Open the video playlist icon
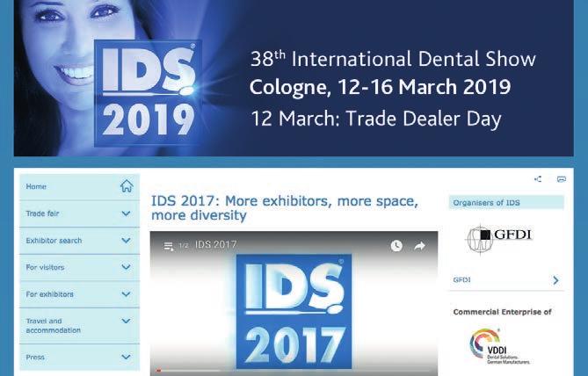588x376 pixels. pyautogui.click(x=169, y=246)
